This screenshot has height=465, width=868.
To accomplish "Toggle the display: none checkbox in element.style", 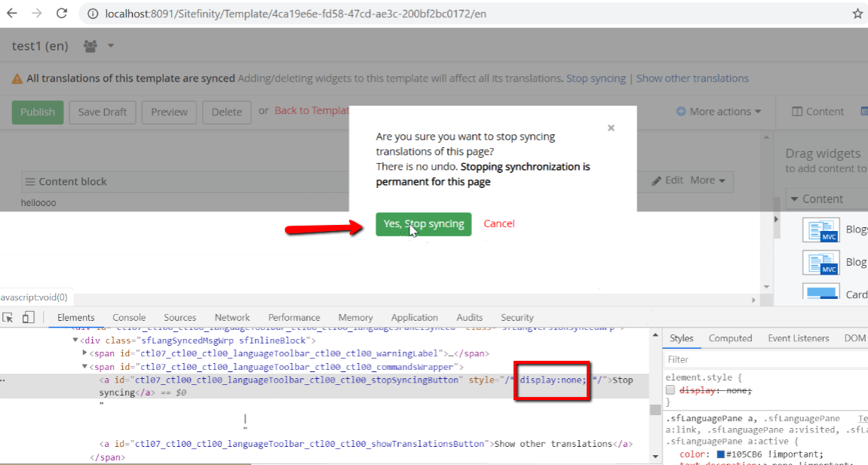I will [x=670, y=390].
